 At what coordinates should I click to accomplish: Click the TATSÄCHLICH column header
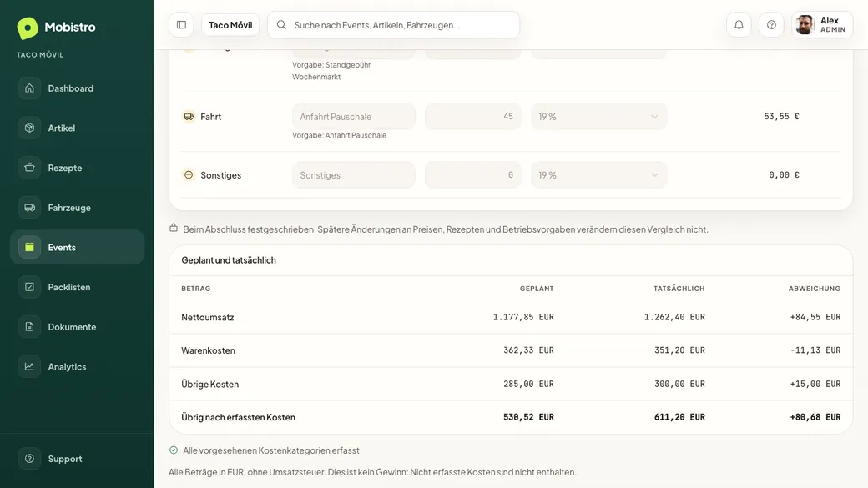[679, 289]
